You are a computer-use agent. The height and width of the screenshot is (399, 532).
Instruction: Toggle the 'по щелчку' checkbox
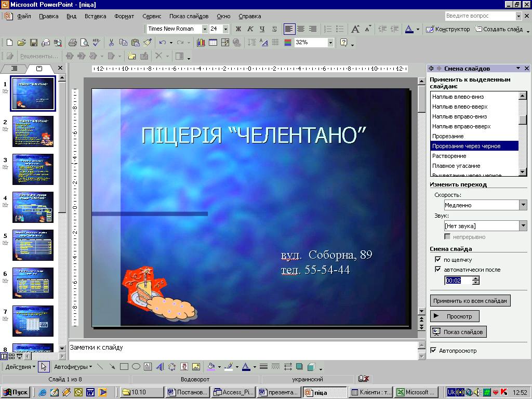[437, 260]
